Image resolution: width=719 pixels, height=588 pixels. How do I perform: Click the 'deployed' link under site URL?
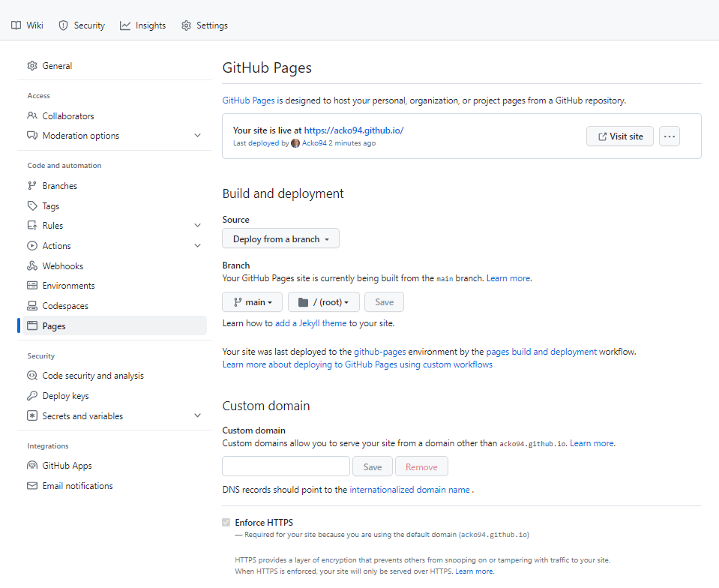tap(263, 143)
